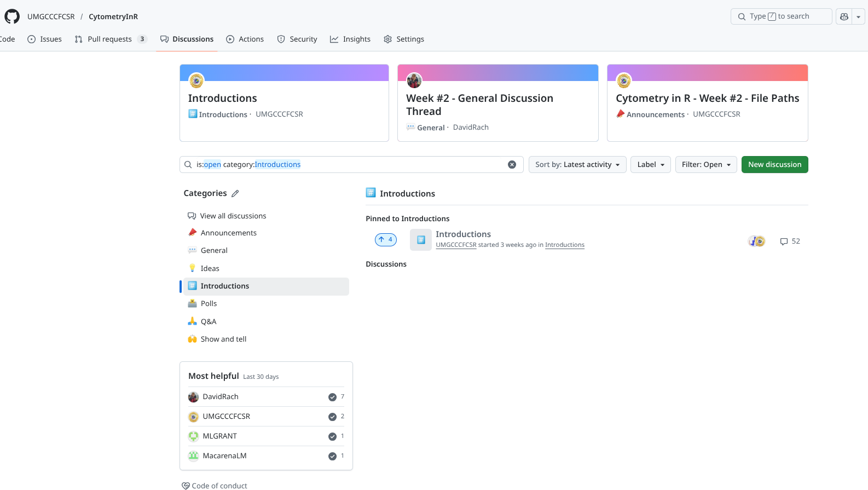This screenshot has height=490, width=868.
Task: Open the Label filter dropdown
Action: [x=650, y=165]
